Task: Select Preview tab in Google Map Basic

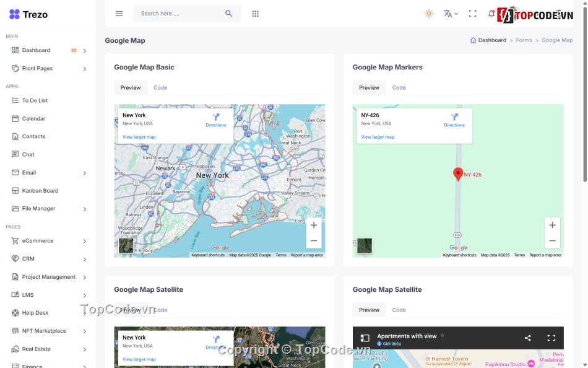Action: (x=131, y=87)
